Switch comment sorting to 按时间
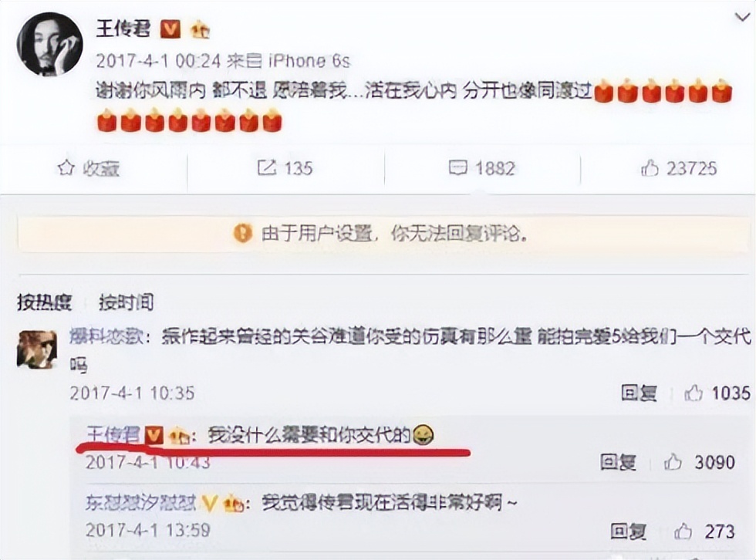 [x=127, y=302]
